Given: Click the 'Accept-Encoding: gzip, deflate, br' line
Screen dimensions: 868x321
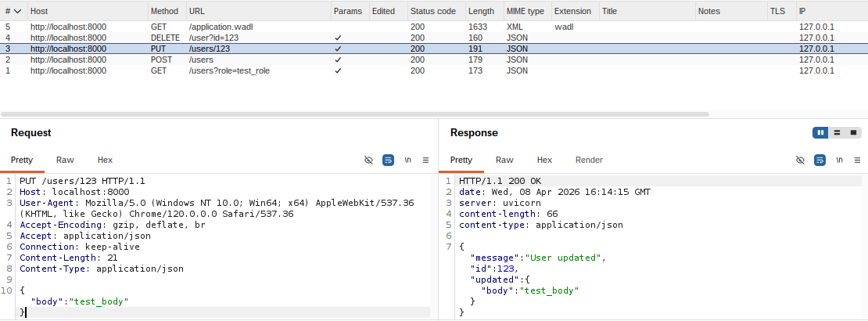Looking at the screenshot, I should coord(113,225).
